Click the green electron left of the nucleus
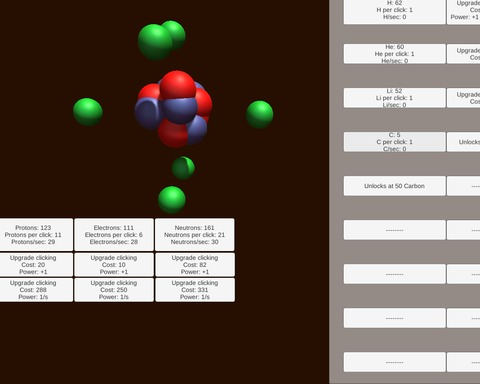The width and height of the screenshot is (480, 384). pos(88,112)
